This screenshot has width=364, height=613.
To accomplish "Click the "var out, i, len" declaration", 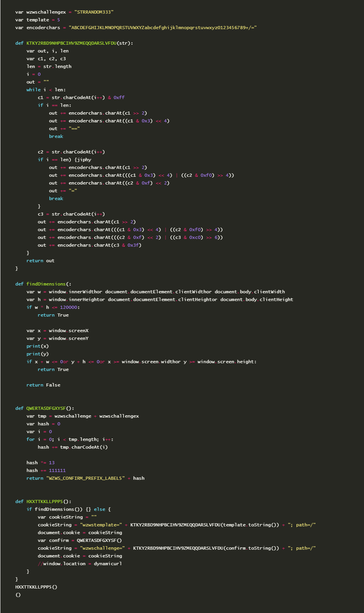I will (47, 51).
